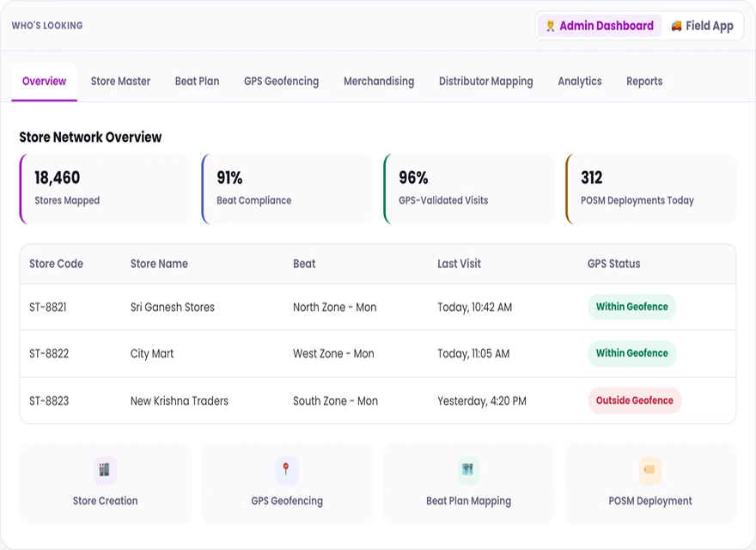The width and height of the screenshot is (756, 550).
Task: Click the Yesterday, 4:20 PM visit time
Action: coord(482,401)
